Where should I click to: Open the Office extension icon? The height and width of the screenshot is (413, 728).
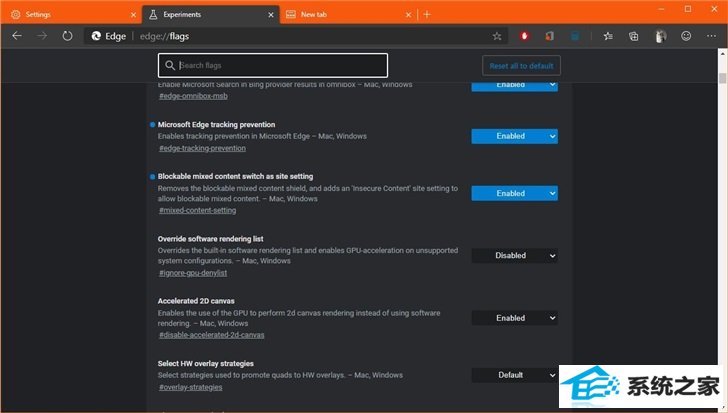(x=549, y=36)
